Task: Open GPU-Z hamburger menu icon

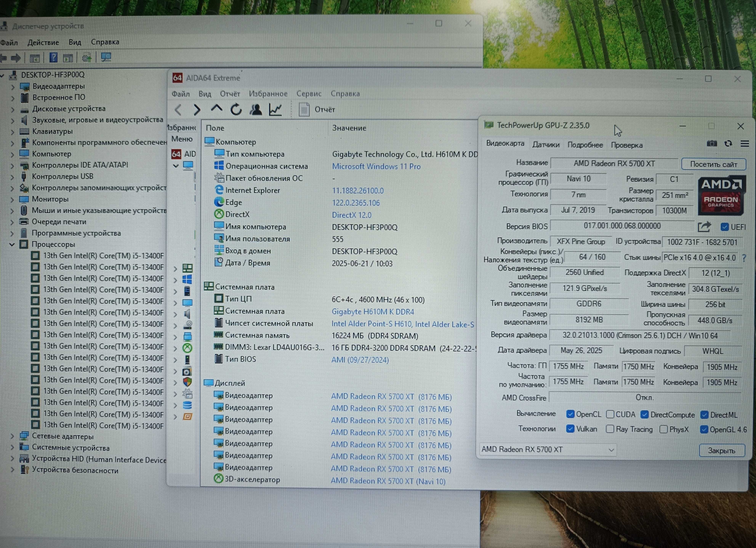Action: (745, 144)
